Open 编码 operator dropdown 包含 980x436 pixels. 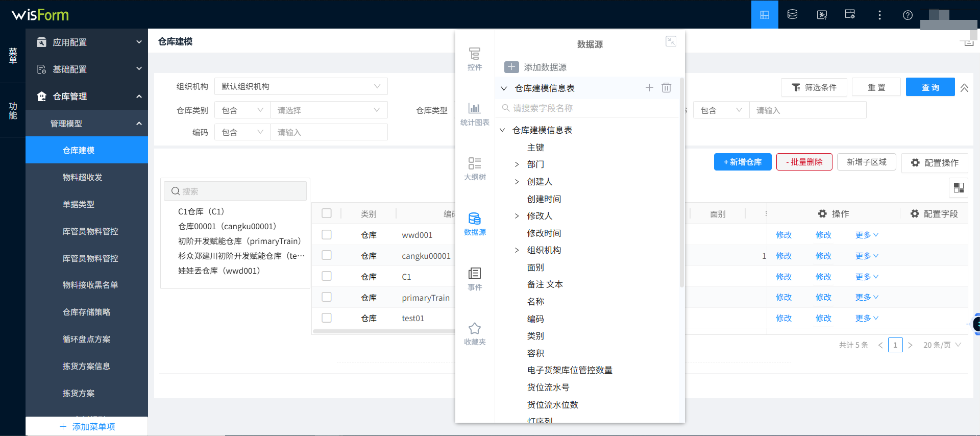[x=242, y=132]
